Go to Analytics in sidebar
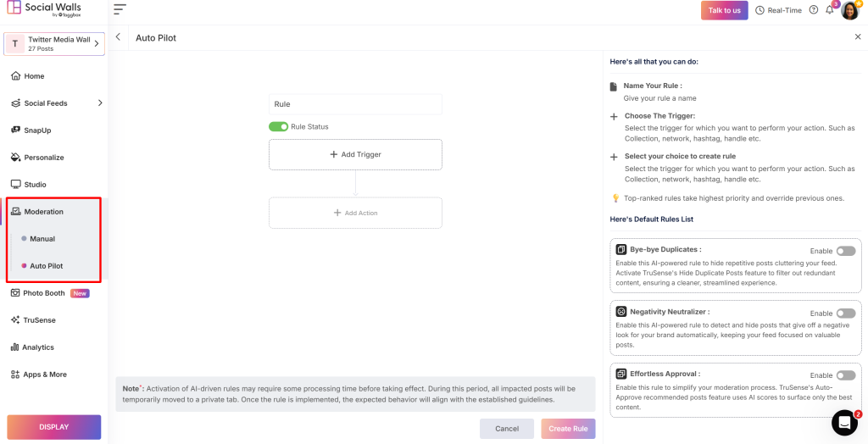868x444 pixels. [38, 347]
